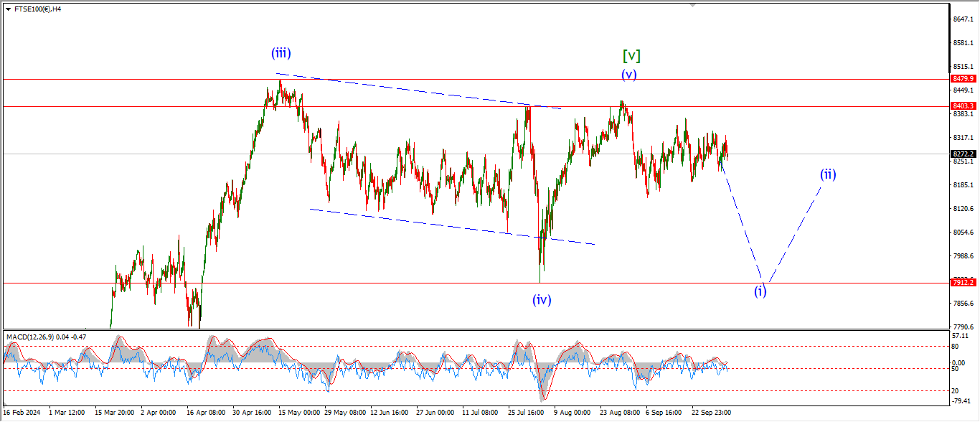Select the blue (iii) wave label

click(x=281, y=52)
